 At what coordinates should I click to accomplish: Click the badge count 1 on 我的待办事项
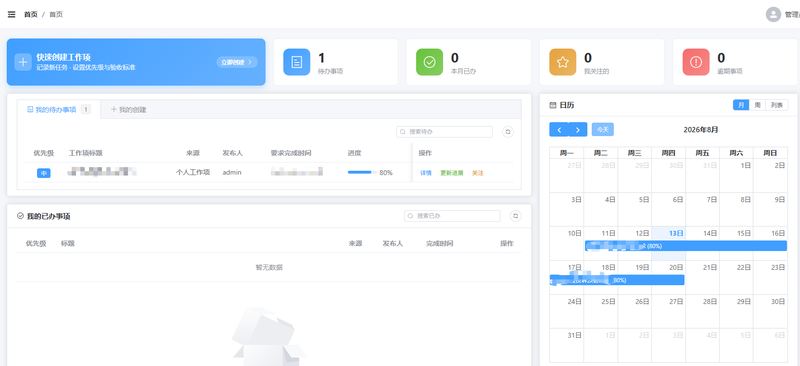[86, 109]
